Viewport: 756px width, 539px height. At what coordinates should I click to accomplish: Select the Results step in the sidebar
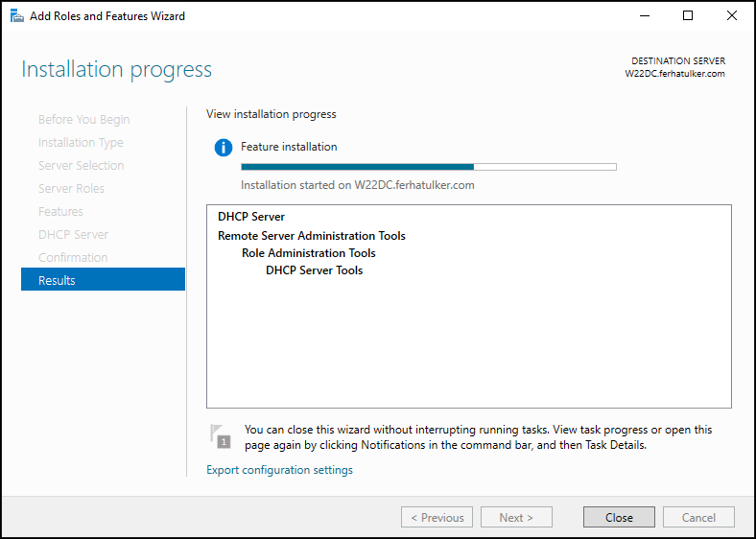tap(104, 280)
